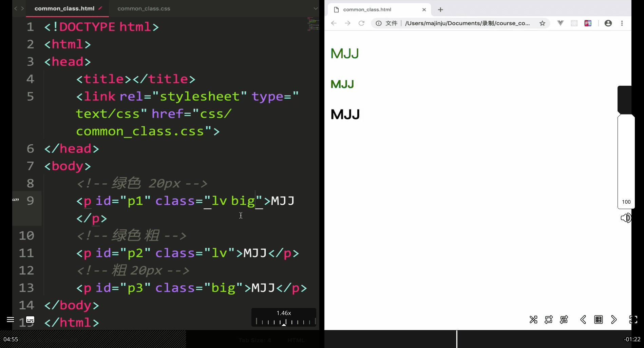Click the p3 paragraph code line
644x348 pixels.
(191, 288)
